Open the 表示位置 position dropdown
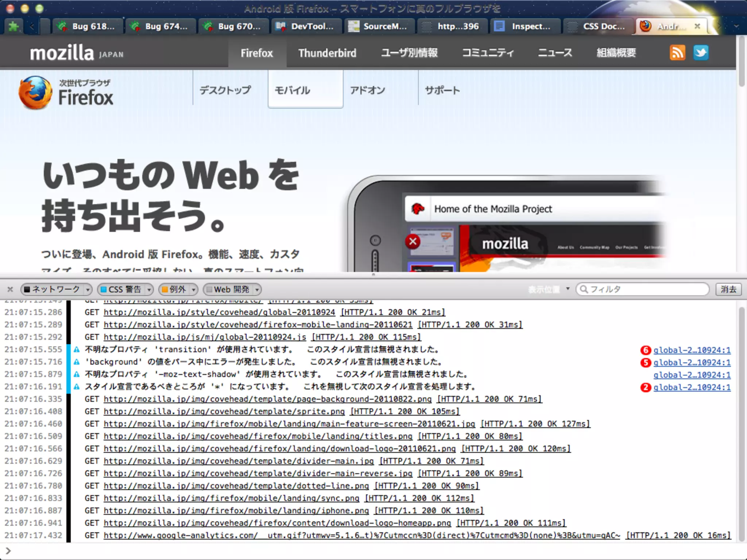This screenshot has width=747, height=560. (549, 289)
